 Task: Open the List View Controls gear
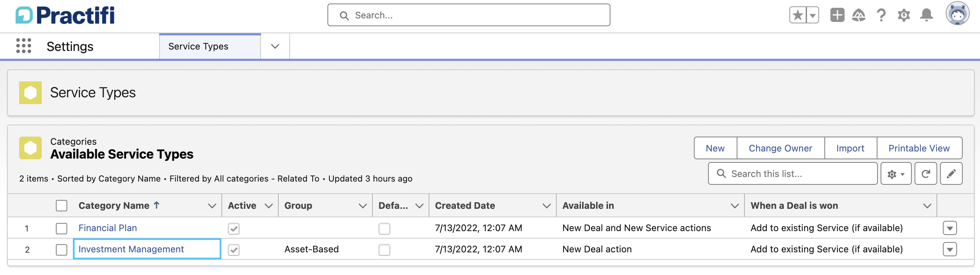[x=895, y=174]
